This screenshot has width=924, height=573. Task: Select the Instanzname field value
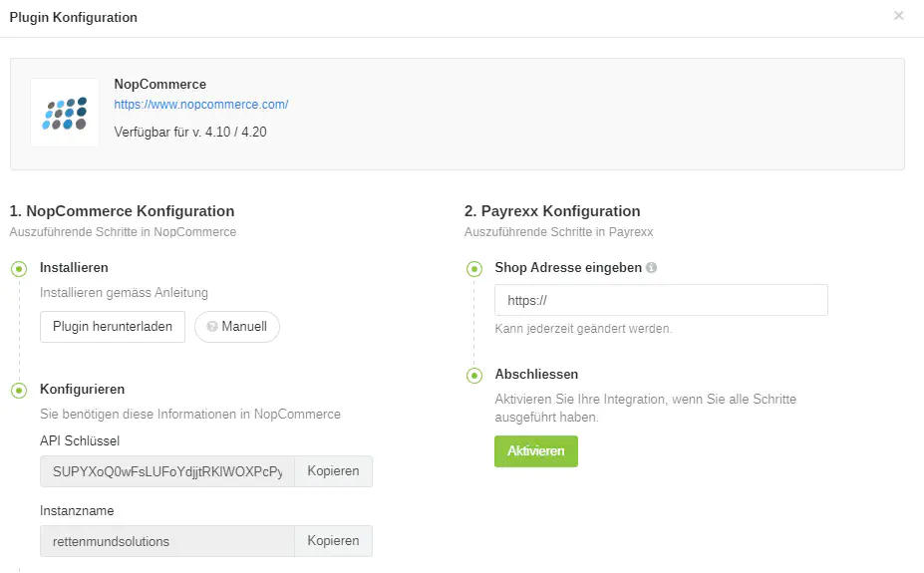(167, 541)
